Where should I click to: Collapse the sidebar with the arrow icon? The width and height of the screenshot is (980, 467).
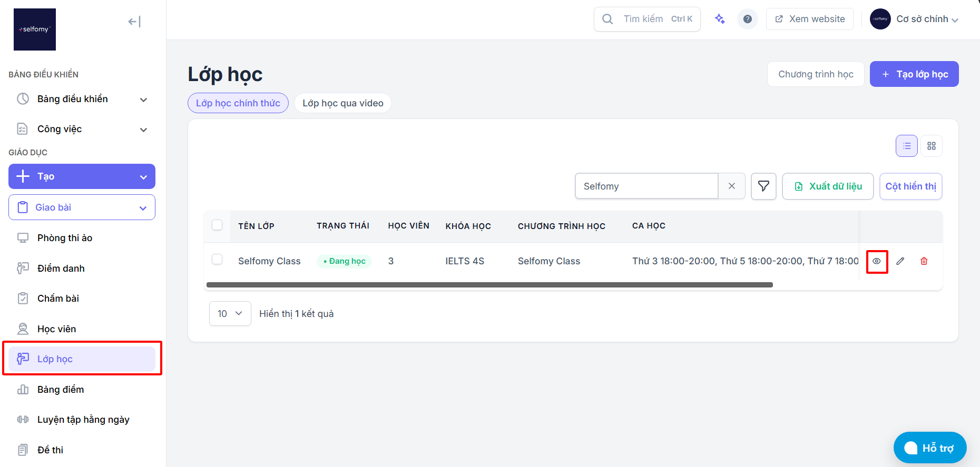(134, 22)
